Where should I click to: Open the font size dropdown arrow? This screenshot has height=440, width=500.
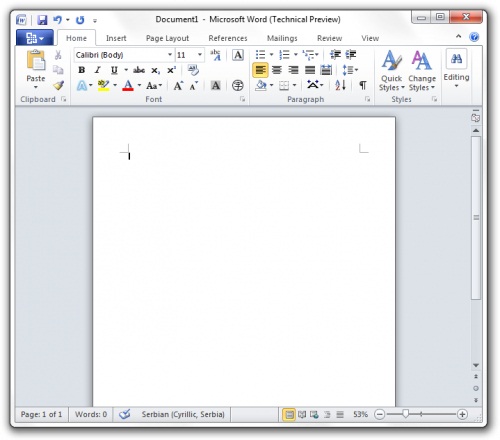click(200, 55)
